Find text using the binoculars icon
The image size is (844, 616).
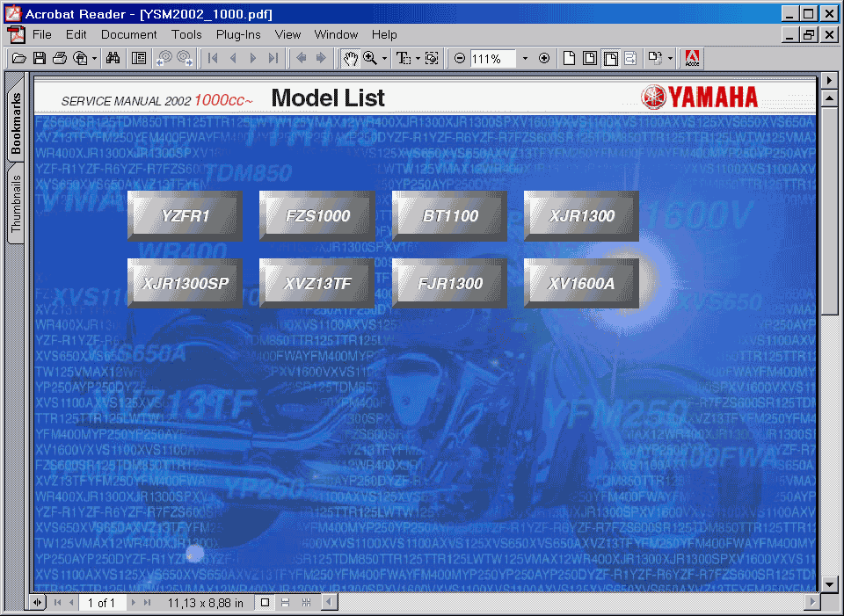click(113, 58)
